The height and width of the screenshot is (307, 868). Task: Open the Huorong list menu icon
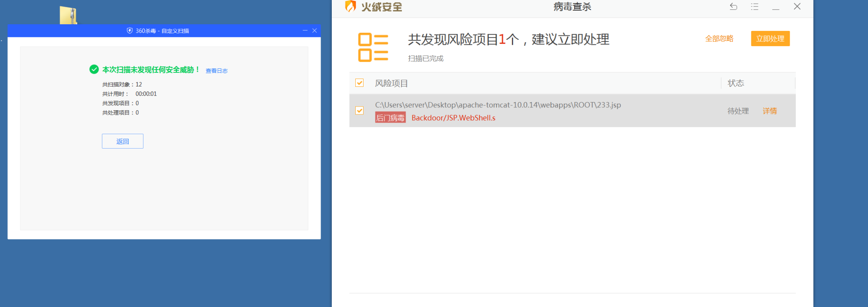coord(755,7)
